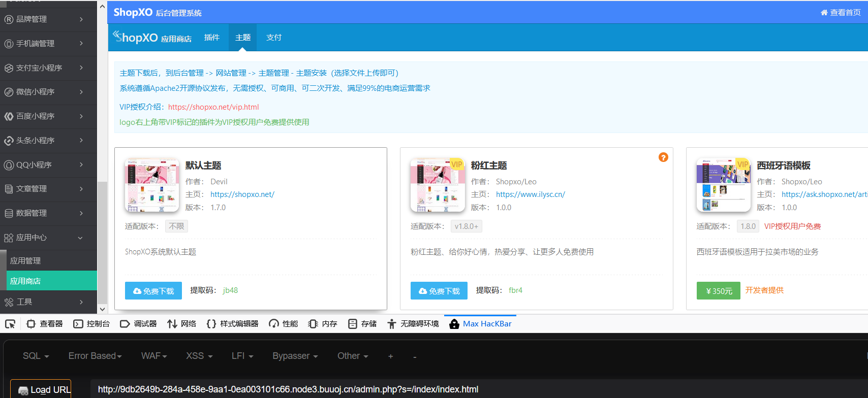The image size is (868, 398).
Task: Click 免费下载 for 默认主题
Action: (x=153, y=291)
